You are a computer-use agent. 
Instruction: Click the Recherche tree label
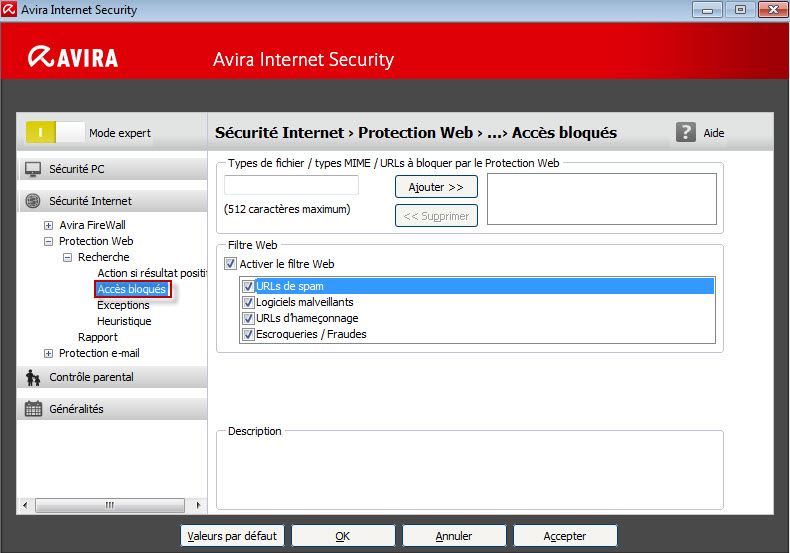[103, 257]
